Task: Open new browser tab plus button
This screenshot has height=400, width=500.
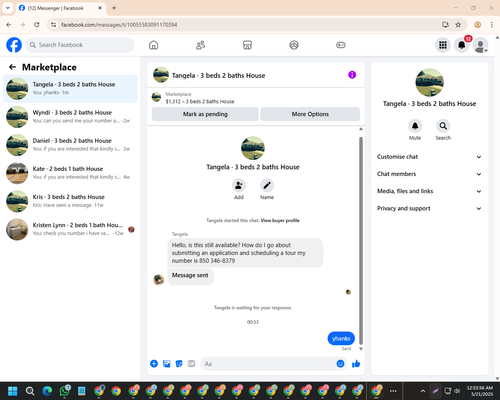Action: 114,8
